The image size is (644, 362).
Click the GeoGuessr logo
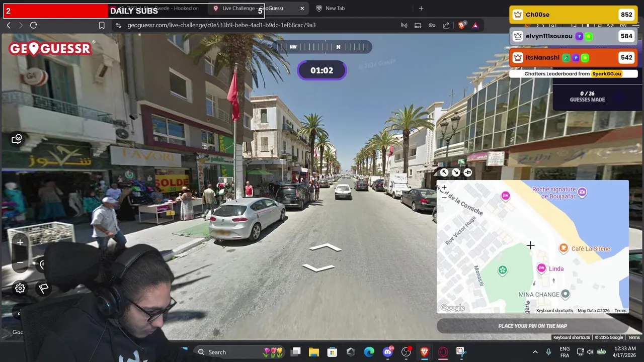pos(50,48)
